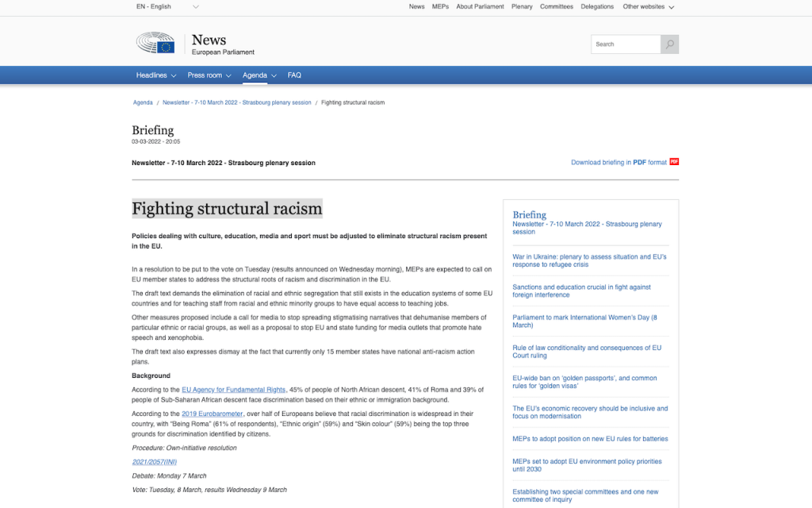Open Committees in top navigation
This screenshot has width=812, height=508.
click(557, 6)
